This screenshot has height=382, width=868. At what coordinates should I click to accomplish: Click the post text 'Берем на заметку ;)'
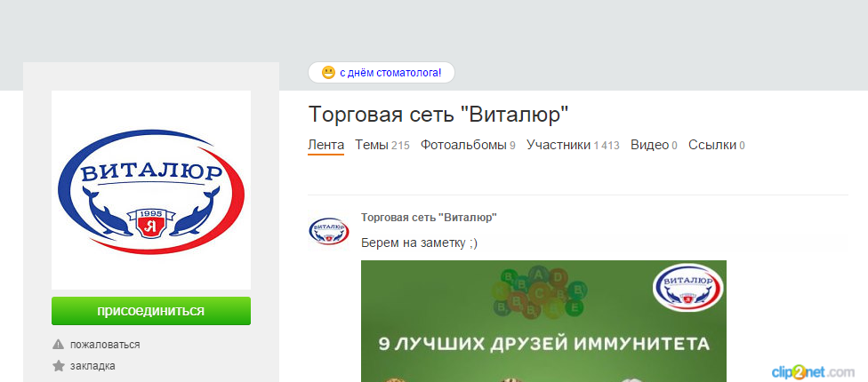point(419,243)
